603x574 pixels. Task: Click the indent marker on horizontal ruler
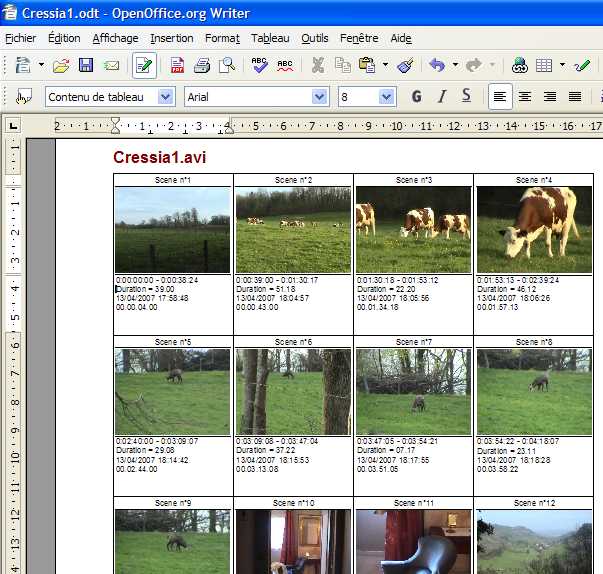(115, 126)
